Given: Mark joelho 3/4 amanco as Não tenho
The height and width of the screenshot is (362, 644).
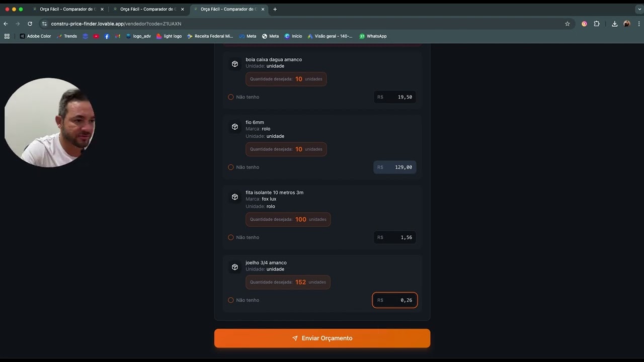Looking at the screenshot, I should pyautogui.click(x=231, y=300).
